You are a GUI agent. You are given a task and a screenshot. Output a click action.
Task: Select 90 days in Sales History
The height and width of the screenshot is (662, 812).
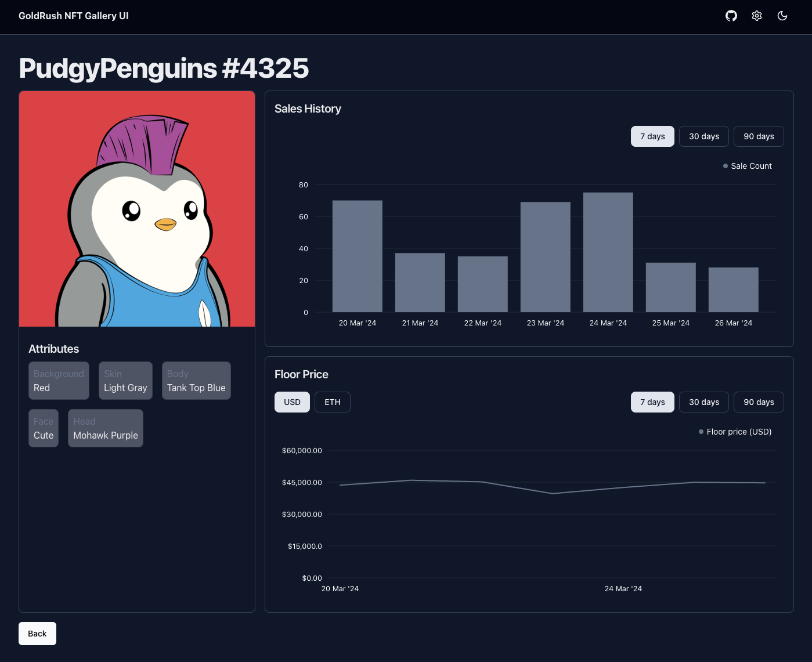point(759,136)
